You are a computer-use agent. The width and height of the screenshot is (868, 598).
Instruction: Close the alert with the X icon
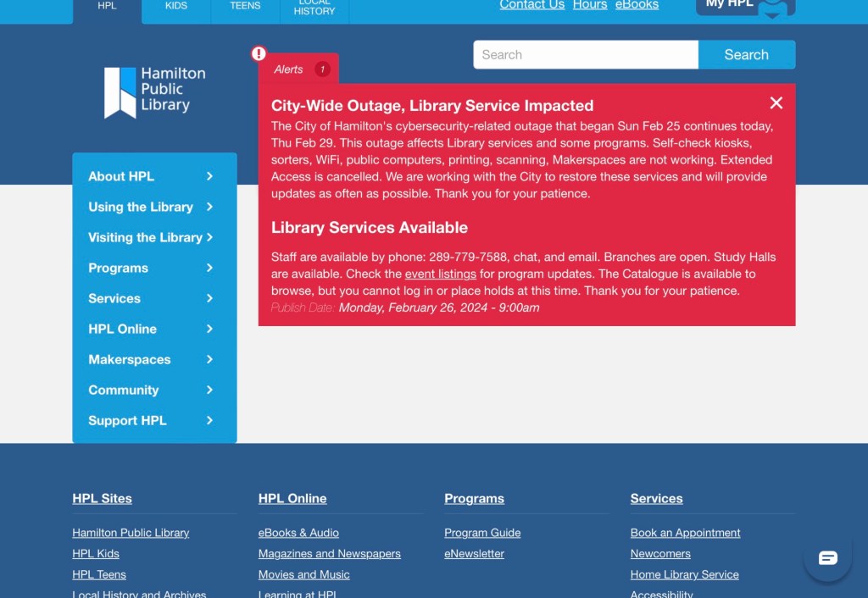click(x=776, y=103)
